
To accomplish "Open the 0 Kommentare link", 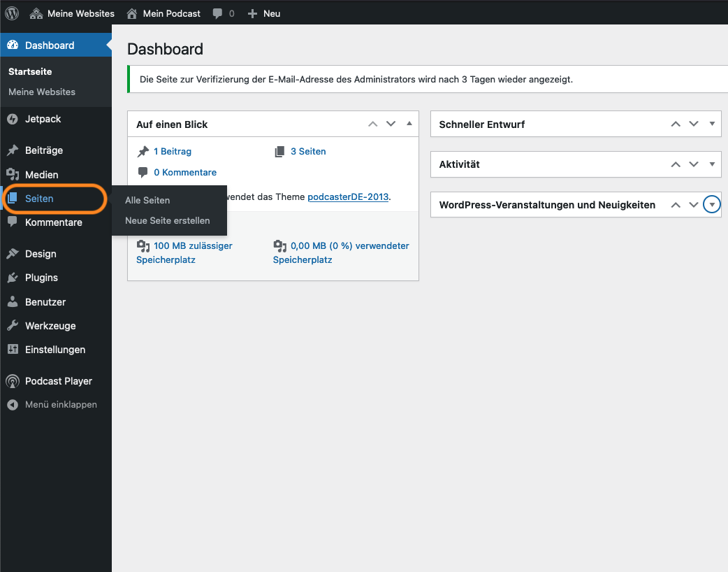I will click(x=185, y=173).
